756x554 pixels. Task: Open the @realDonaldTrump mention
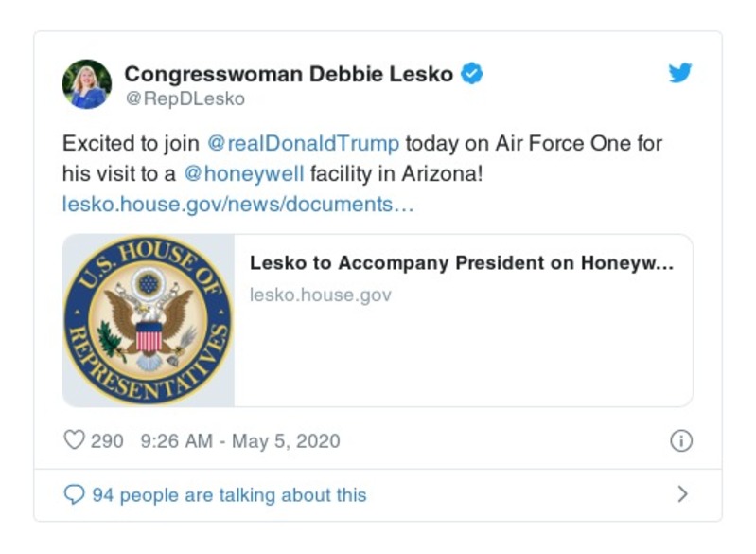pos(303,144)
